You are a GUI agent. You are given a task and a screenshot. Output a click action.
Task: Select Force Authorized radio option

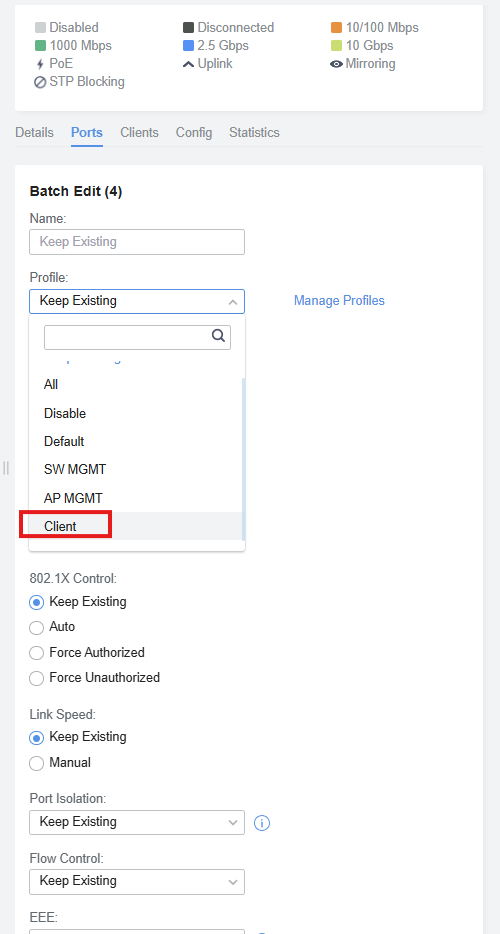tap(36, 653)
